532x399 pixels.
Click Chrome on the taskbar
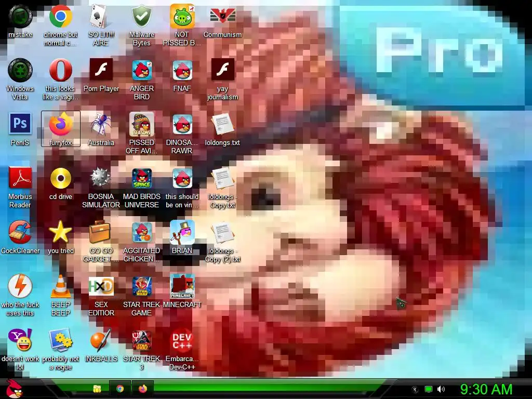pyautogui.click(x=120, y=389)
